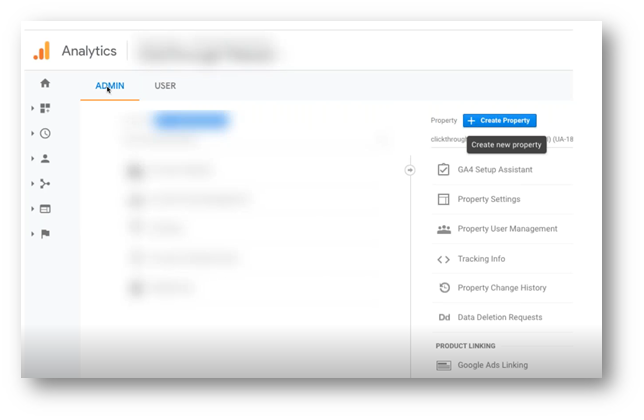644x420 pixels.
Task: Click the orange Google Analytics logo
Action: click(41, 51)
